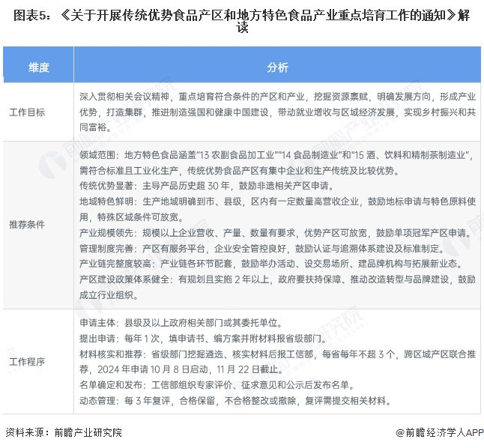The height and width of the screenshot is (448, 484).
Task: Click the 材料核实和推荐 line
Action: 277,362
